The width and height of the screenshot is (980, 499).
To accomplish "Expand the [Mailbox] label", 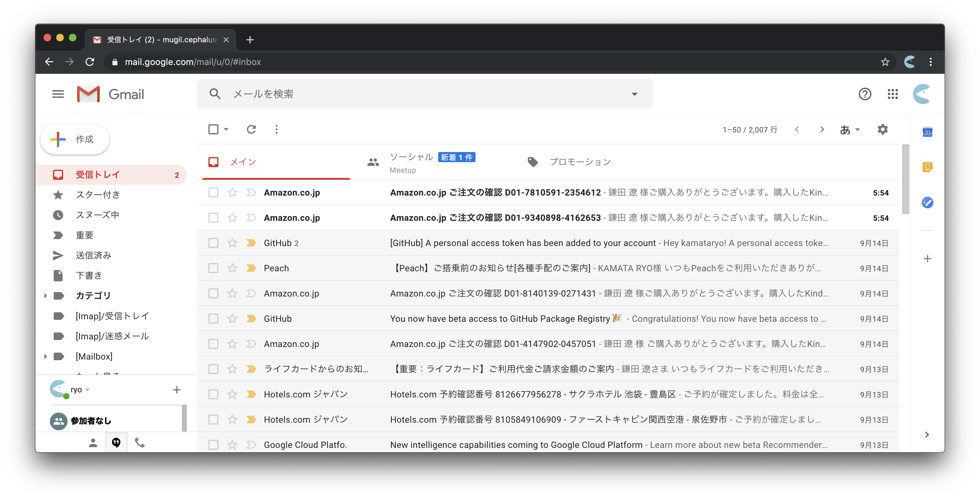I will click(45, 356).
